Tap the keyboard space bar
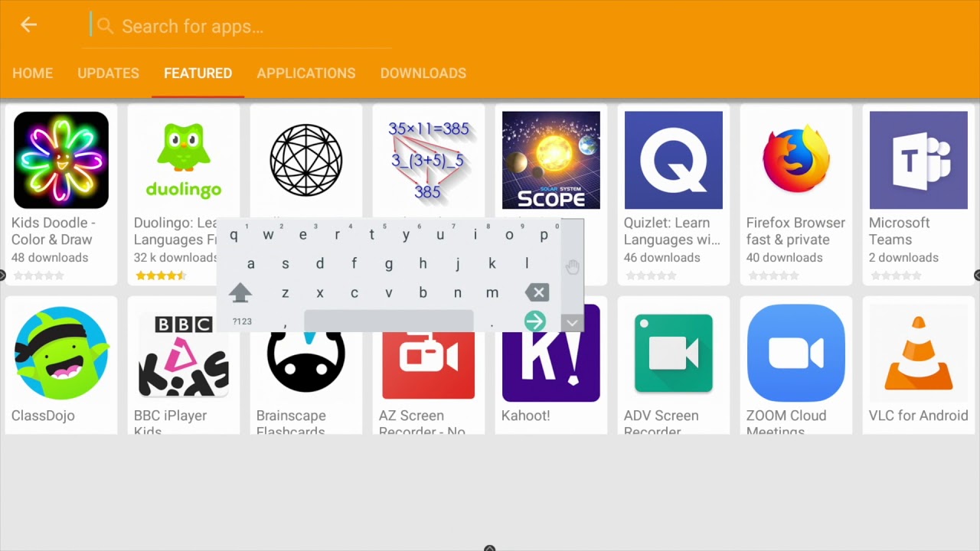The image size is (980, 551). tap(389, 321)
